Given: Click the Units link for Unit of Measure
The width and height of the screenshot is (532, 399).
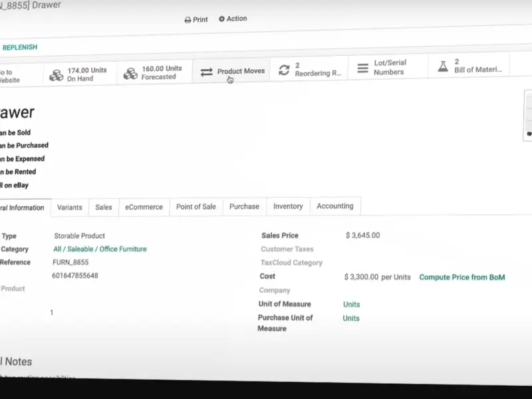Looking at the screenshot, I should click(351, 305).
